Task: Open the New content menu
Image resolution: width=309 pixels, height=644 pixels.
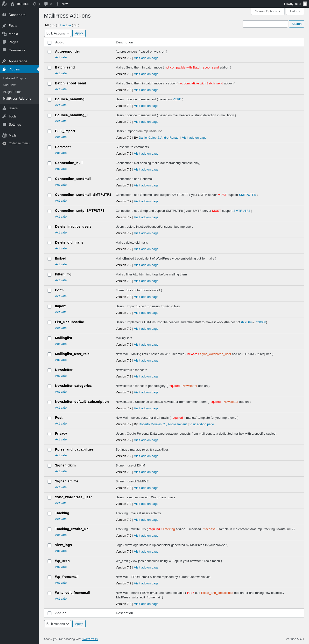Action: pos(62,4)
